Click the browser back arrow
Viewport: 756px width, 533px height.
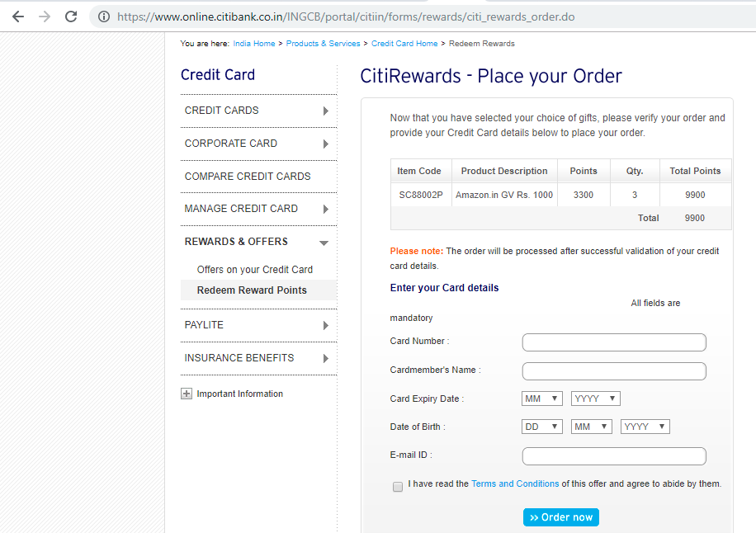pos(18,17)
